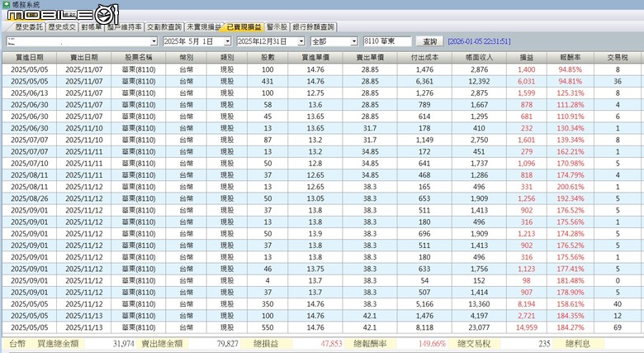Open the end date picker showing 2025年12月31日
The height and width of the screenshot is (353, 644).
301,41
